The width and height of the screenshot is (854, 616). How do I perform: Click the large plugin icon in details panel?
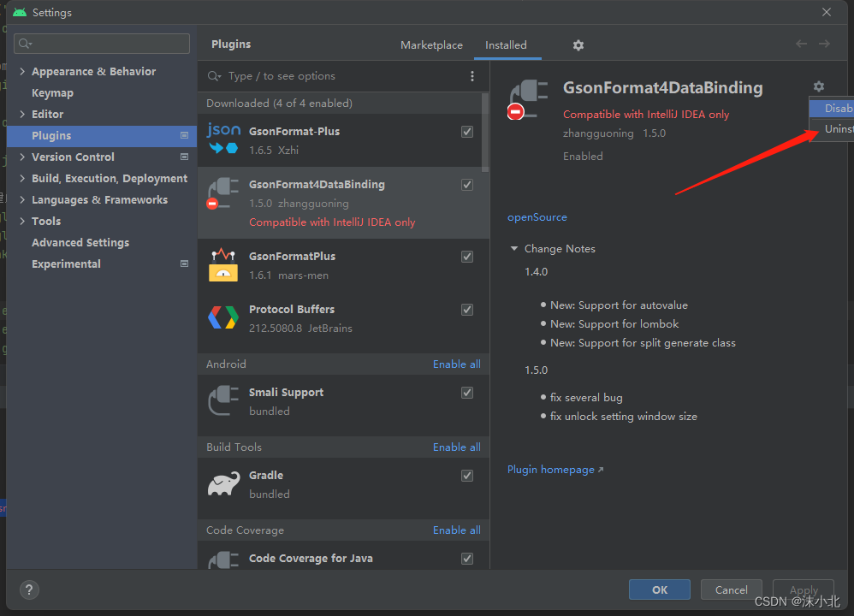pos(527,99)
